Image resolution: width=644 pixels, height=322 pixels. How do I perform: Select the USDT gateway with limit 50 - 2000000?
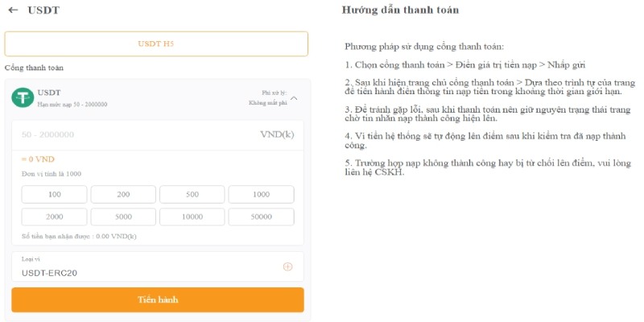click(72, 98)
